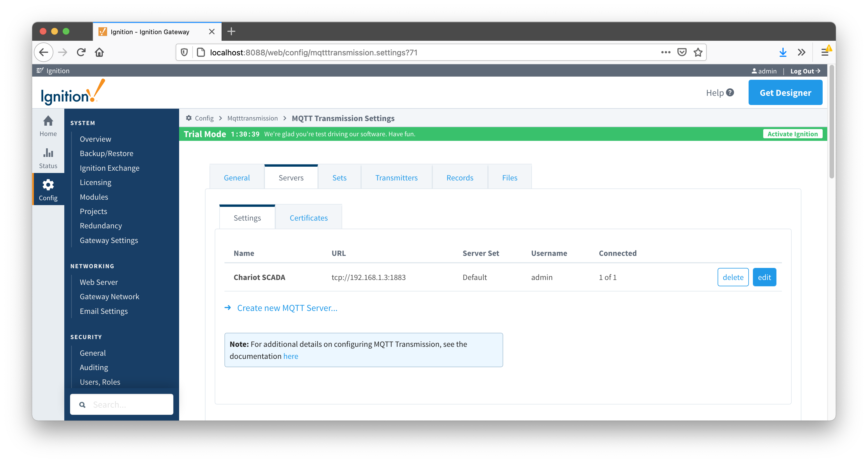
Task: Click the browser back arrow button
Action: click(44, 52)
